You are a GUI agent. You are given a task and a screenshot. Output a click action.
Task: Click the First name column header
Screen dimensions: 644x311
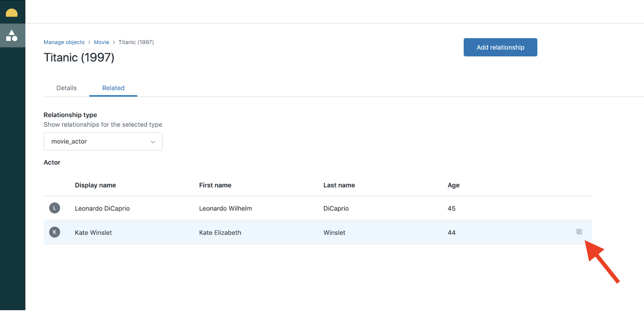coord(215,185)
